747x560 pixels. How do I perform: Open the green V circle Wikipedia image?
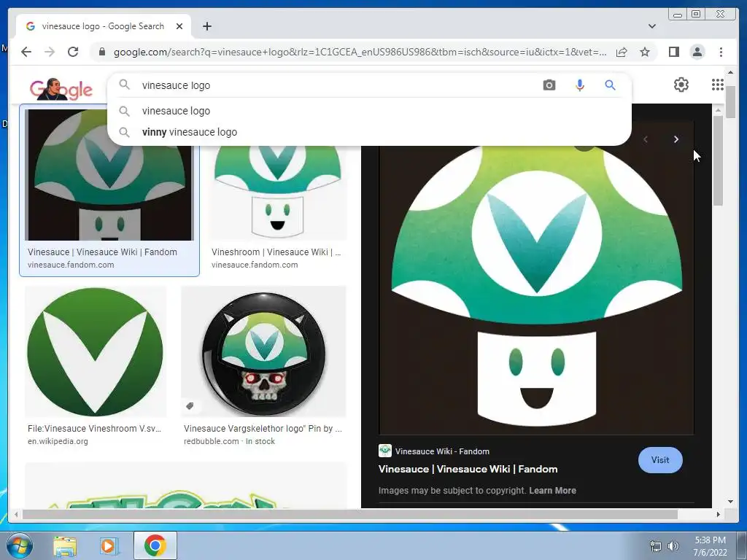(x=96, y=351)
